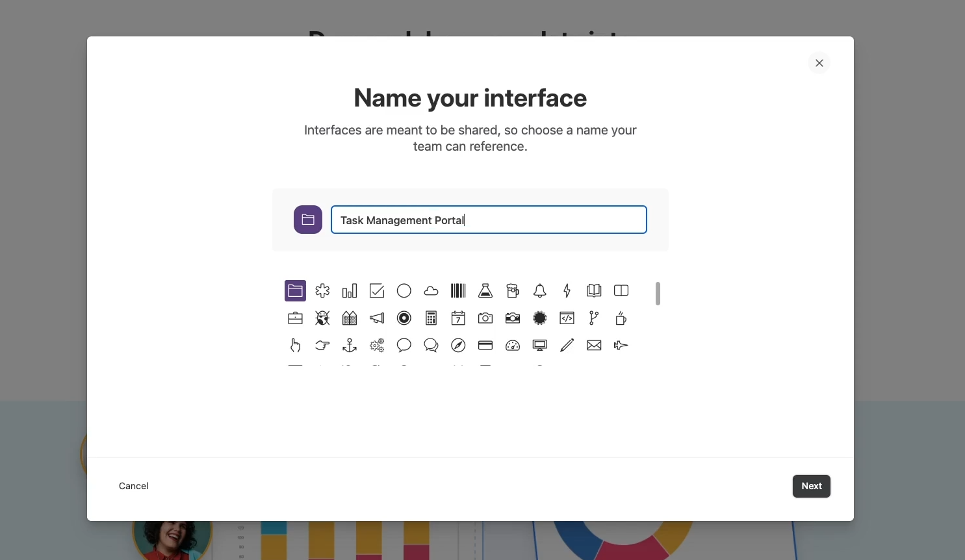965x560 pixels.
Task: Choose the lab flask icon
Action: [x=485, y=291]
